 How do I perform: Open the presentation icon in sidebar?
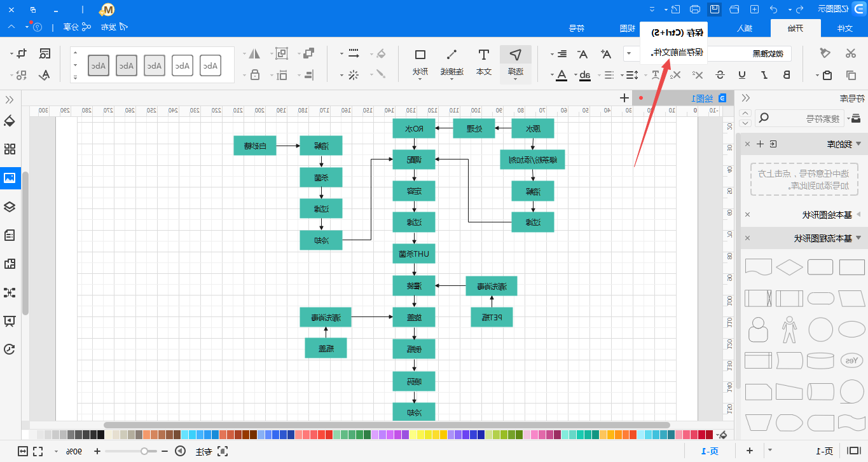pyautogui.click(x=10, y=321)
